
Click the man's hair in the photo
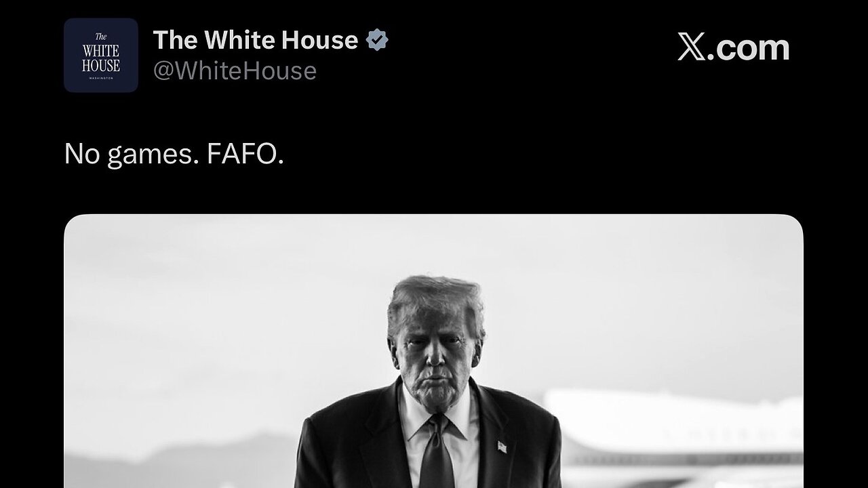pyautogui.click(x=434, y=298)
